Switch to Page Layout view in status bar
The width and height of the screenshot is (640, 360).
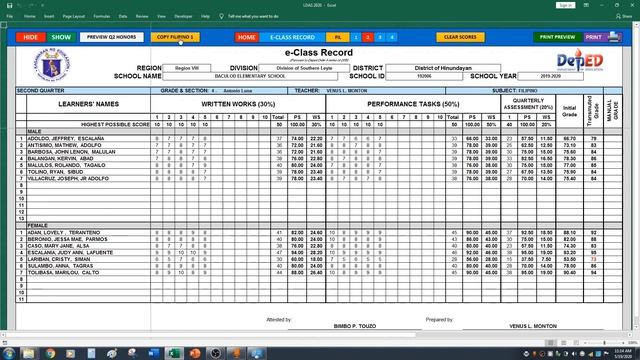563,343
